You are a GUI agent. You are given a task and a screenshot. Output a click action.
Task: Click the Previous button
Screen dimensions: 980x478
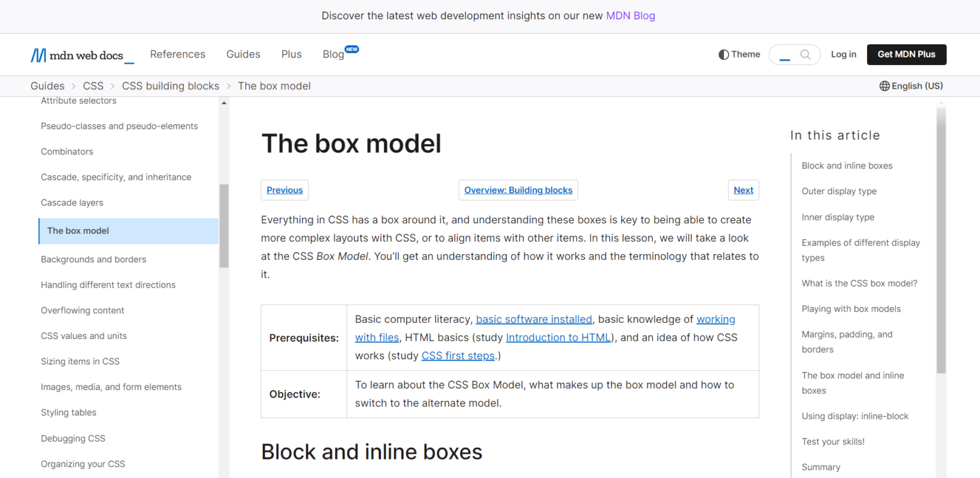pos(284,190)
